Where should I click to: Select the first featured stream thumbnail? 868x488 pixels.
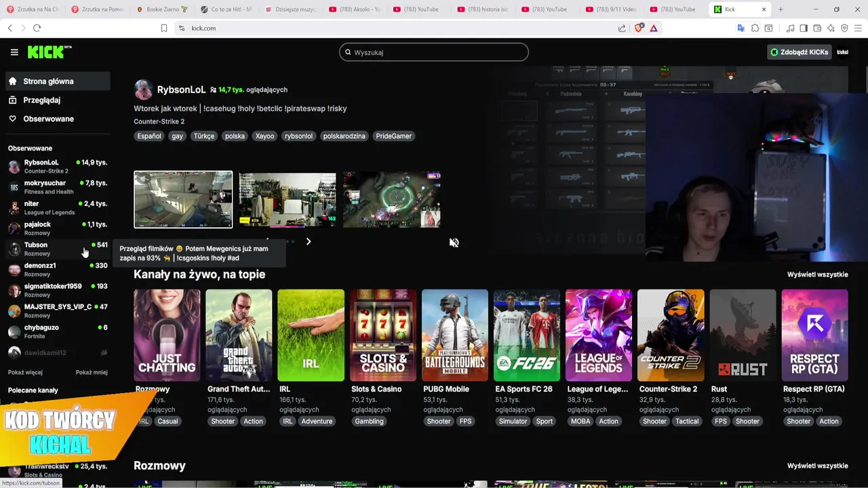click(x=183, y=199)
